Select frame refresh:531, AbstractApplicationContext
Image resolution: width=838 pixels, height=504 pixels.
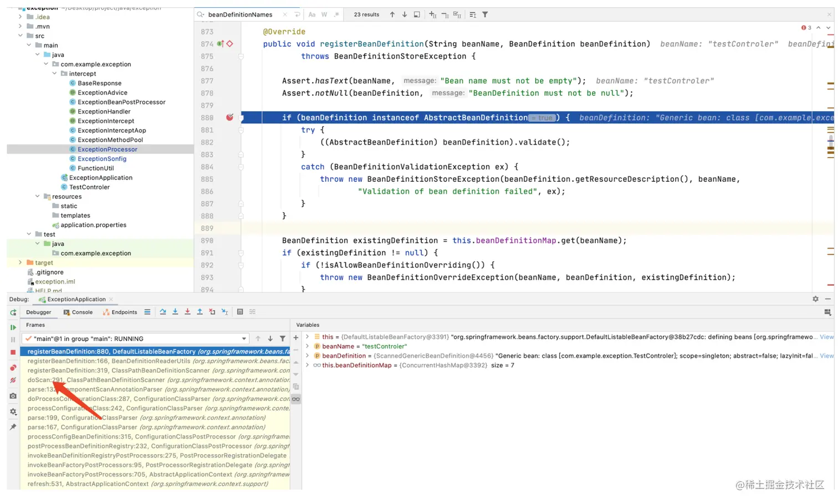tap(155, 484)
